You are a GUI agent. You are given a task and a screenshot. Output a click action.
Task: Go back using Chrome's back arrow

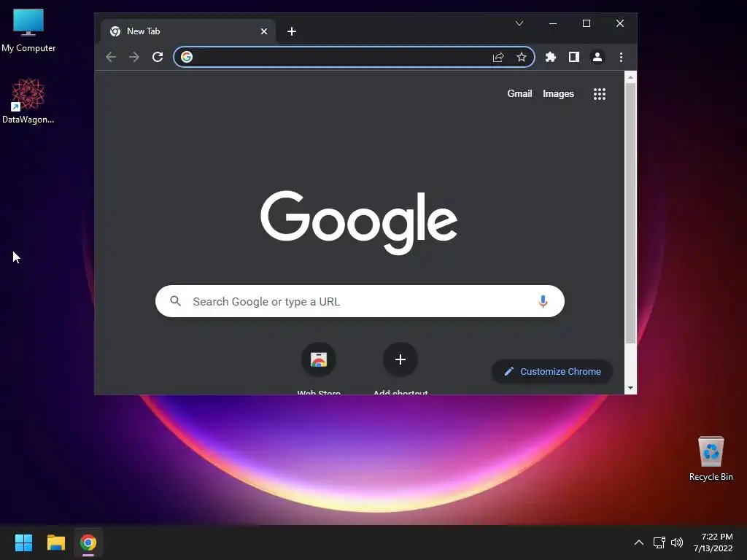pos(111,57)
